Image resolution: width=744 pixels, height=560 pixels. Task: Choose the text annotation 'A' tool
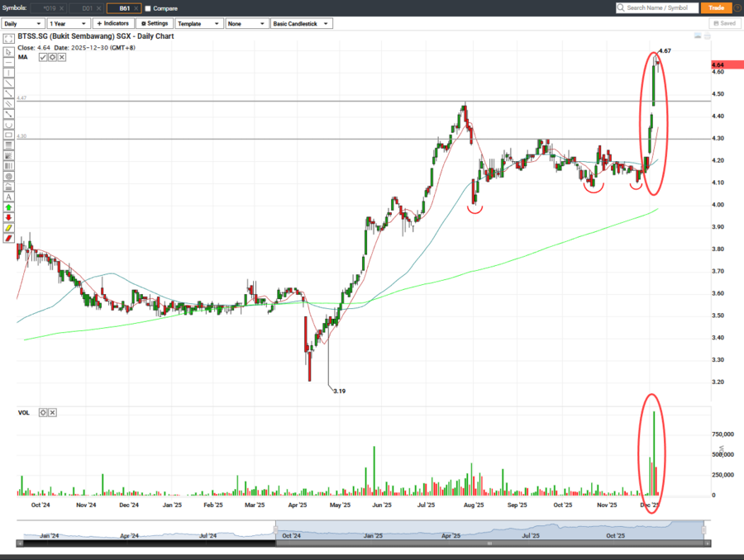[8, 197]
